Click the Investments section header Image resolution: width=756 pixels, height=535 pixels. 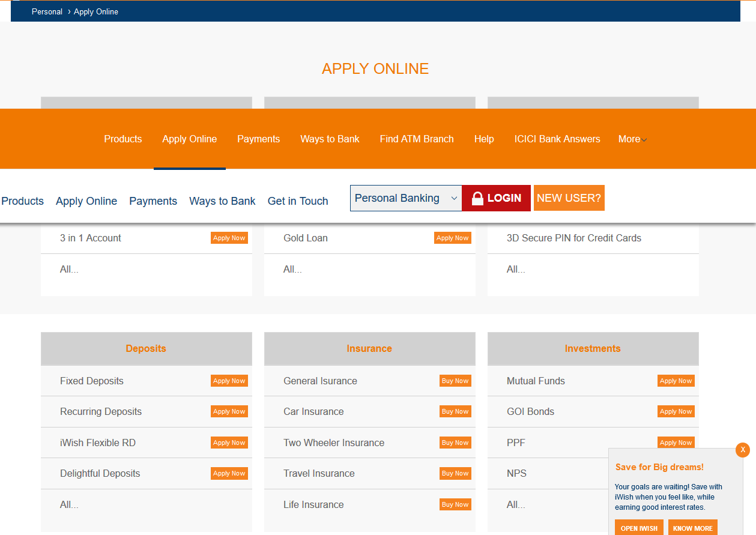593,348
